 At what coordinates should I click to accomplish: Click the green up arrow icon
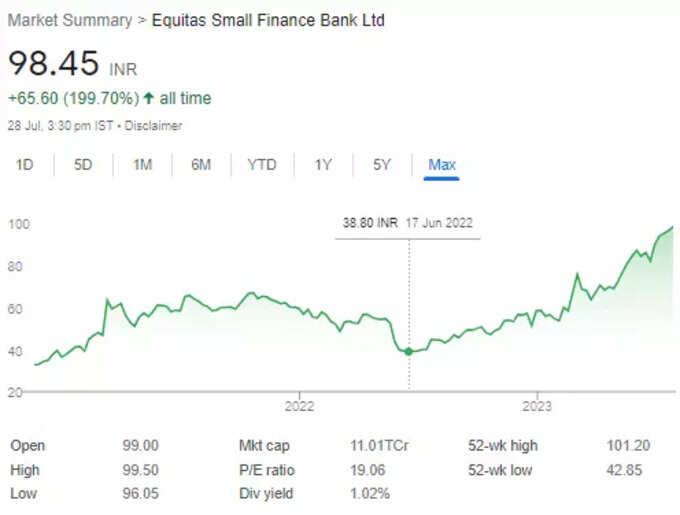point(149,98)
